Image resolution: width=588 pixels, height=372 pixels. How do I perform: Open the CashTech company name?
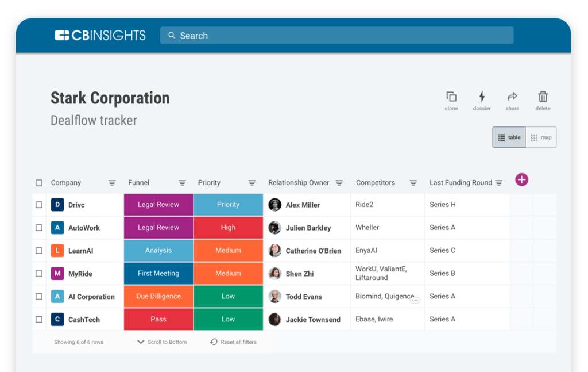point(84,320)
